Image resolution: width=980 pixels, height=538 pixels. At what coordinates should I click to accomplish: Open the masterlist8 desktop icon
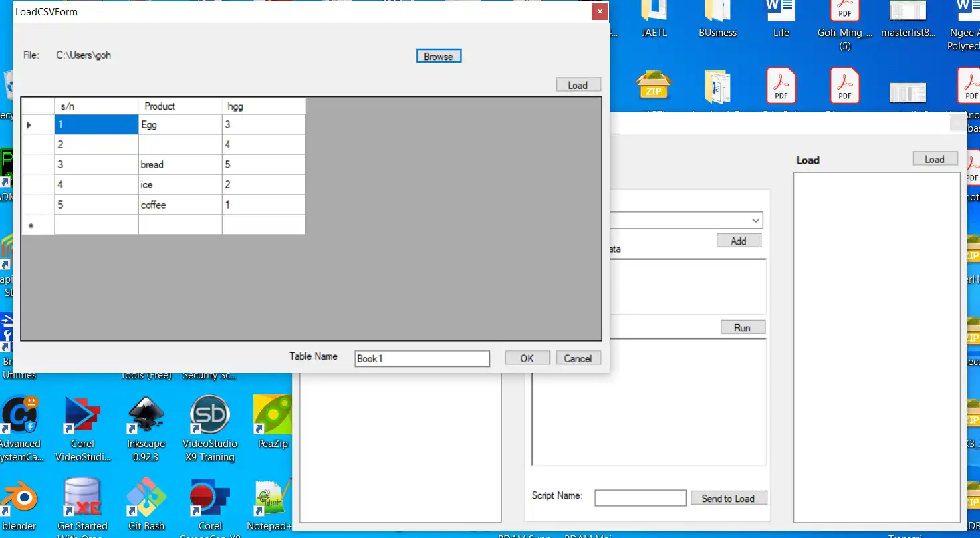coord(908,19)
